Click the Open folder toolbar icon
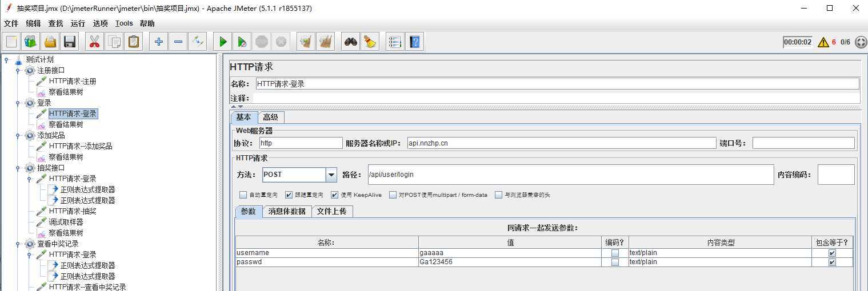 pos(50,42)
